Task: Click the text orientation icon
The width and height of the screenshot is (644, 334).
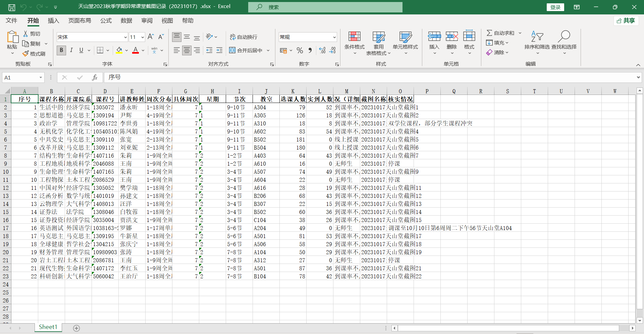Action: [210, 37]
